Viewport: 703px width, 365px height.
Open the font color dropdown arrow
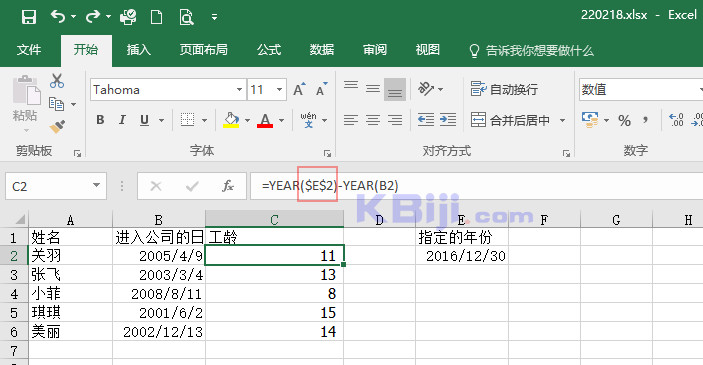282,120
